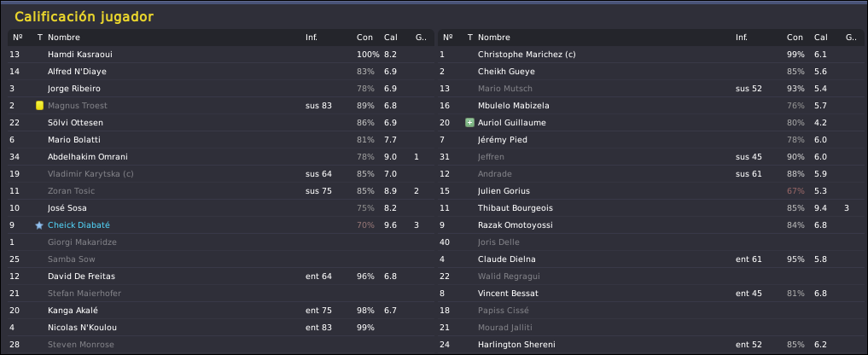The width and height of the screenshot is (868, 355).
Task: Open Nicolas N'Koulou player row
Action: tap(221, 328)
